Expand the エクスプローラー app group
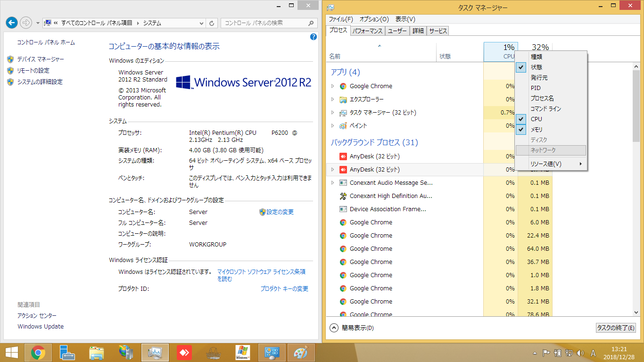 pos(332,99)
